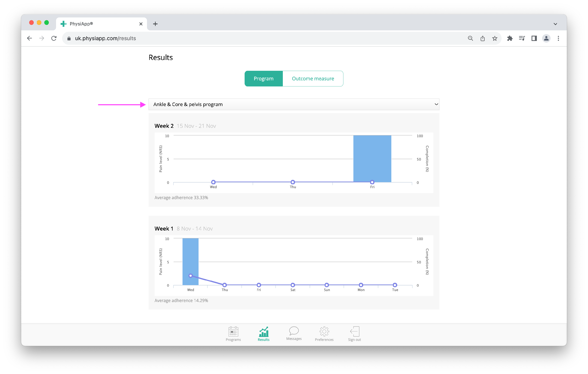Select Week 2 Wednesday pain point
This screenshot has width=588, height=374.
tap(213, 182)
